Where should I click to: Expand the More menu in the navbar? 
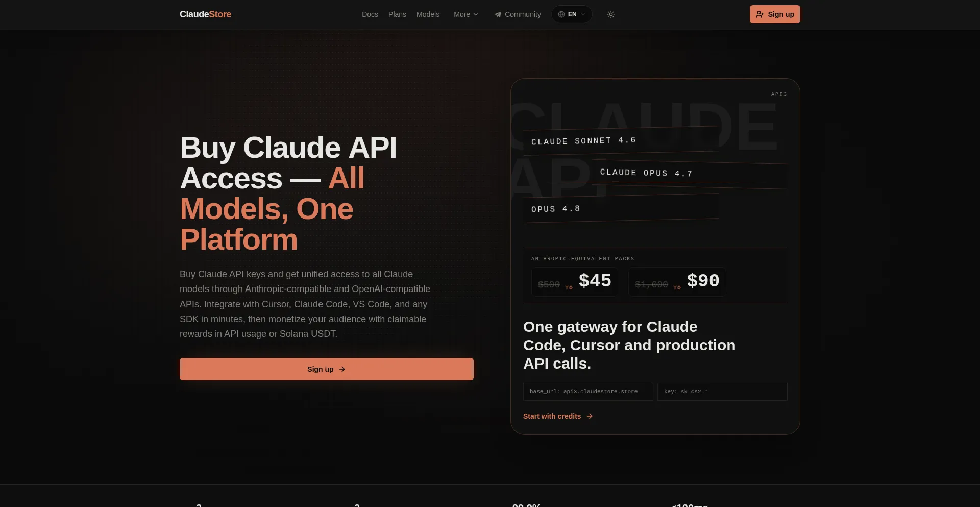465,14
